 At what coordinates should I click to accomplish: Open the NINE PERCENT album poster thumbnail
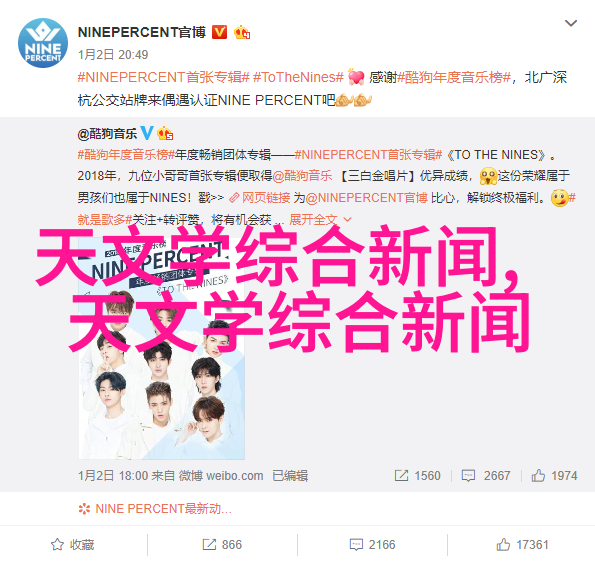[162, 348]
